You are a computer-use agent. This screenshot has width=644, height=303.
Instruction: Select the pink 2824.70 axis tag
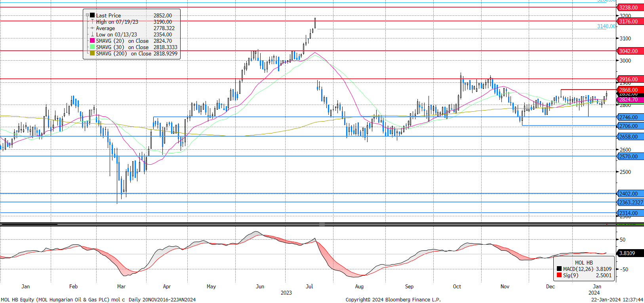click(x=631, y=99)
